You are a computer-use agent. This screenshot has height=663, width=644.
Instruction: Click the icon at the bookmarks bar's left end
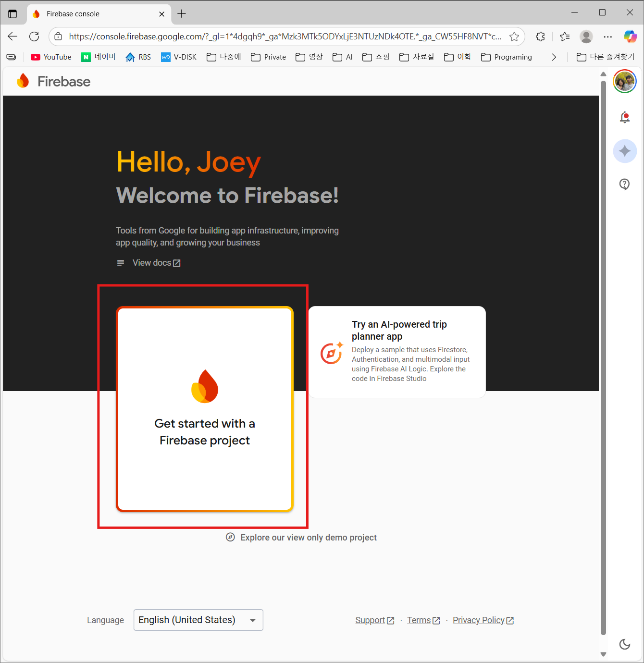[11, 57]
